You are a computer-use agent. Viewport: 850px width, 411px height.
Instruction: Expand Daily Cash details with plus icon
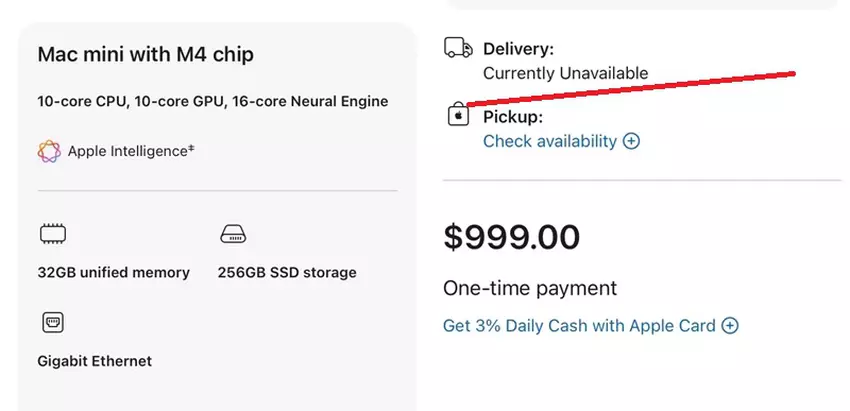pos(730,325)
